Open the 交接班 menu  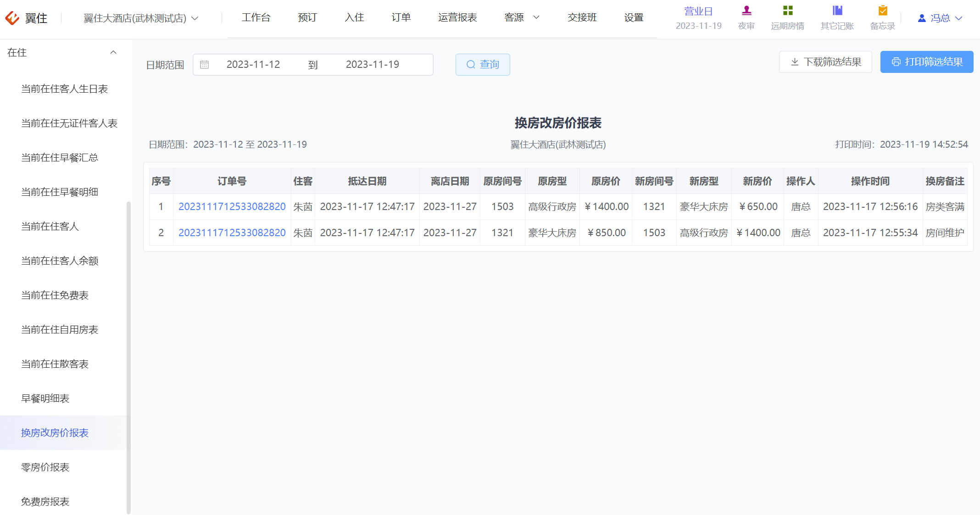[582, 17]
